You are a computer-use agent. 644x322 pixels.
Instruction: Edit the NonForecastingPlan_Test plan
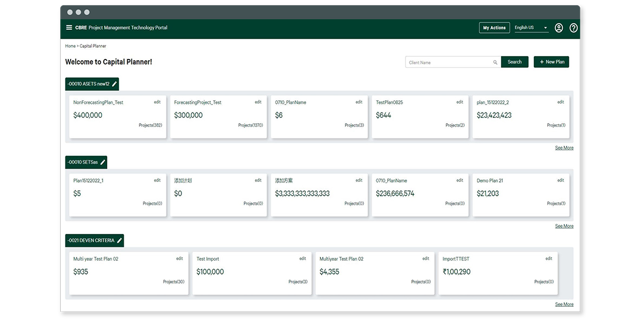157,102
